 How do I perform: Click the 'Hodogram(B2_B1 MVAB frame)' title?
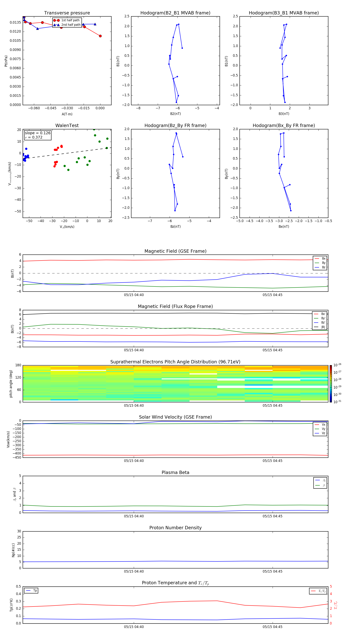[175, 13]
